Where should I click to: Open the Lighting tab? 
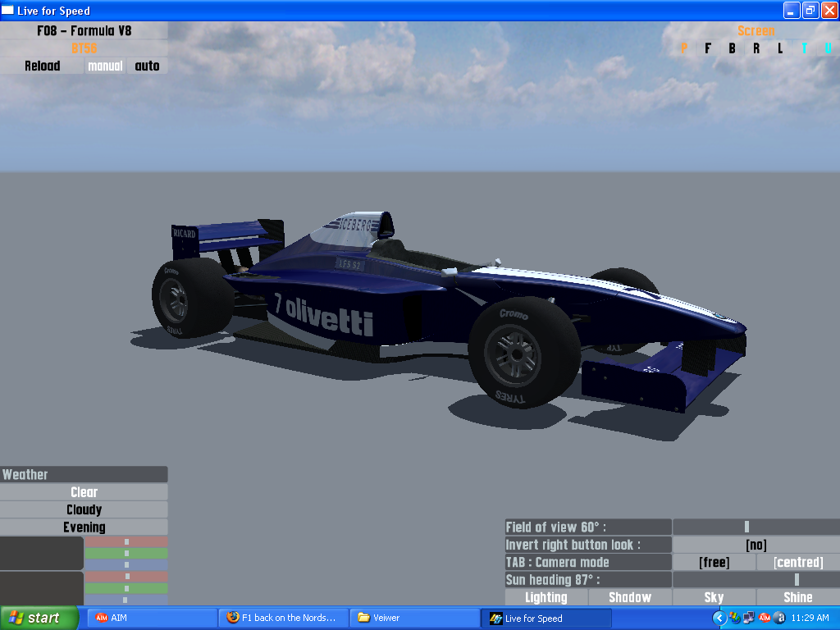coord(546,597)
